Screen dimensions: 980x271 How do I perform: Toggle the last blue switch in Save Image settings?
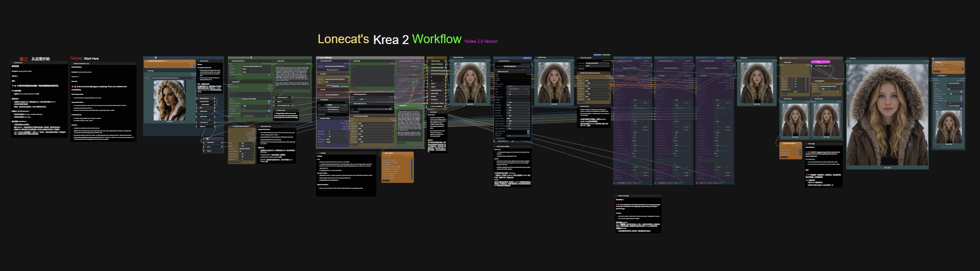pos(962,109)
